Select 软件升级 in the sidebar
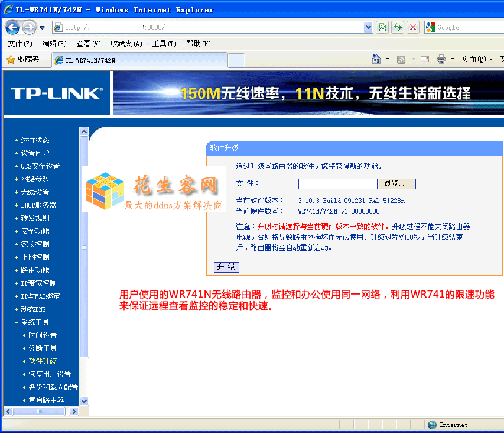The height and width of the screenshot is (433, 504). 43,361
